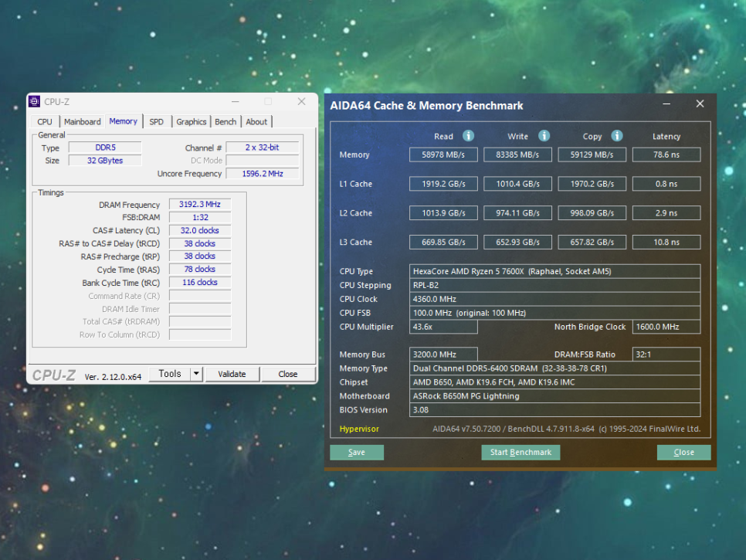Switch to the SPD tab in CPU-Z
Image resolution: width=746 pixels, height=560 pixels.
pyautogui.click(x=156, y=122)
